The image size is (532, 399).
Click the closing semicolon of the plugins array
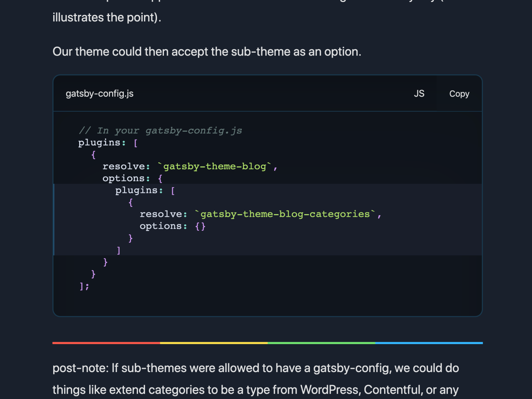(84, 286)
